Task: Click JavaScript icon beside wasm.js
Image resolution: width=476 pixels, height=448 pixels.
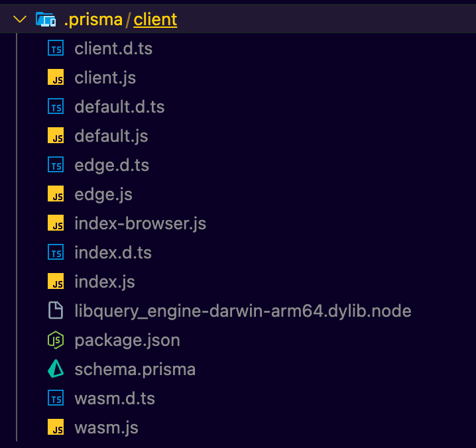Action: click(56, 427)
